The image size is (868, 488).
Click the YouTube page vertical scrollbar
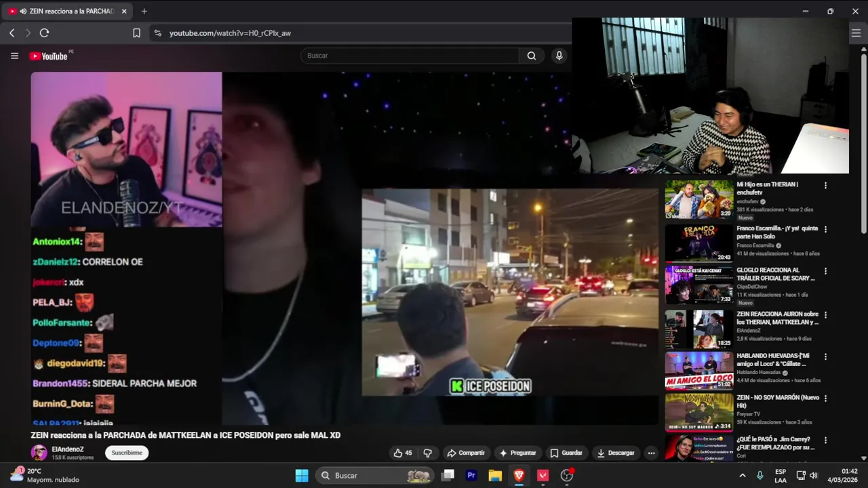[x=863, y=142]
